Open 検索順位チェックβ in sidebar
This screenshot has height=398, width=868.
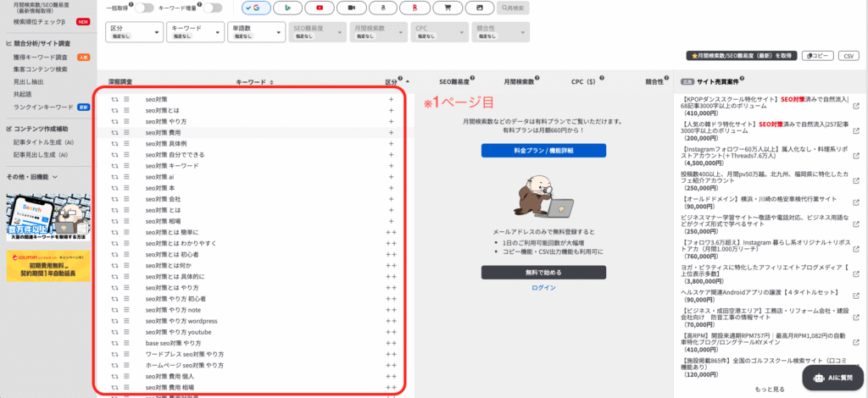point(39,21)
